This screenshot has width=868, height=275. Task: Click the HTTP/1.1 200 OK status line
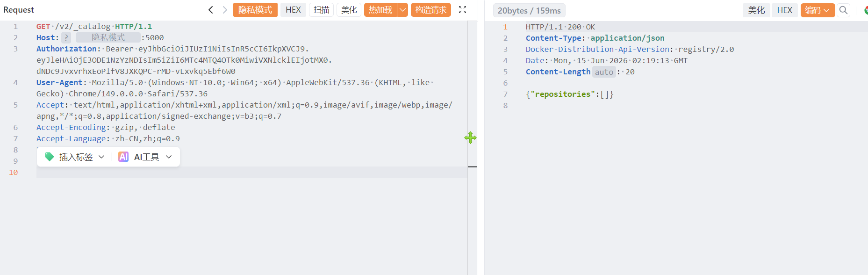tap(560, 27)
